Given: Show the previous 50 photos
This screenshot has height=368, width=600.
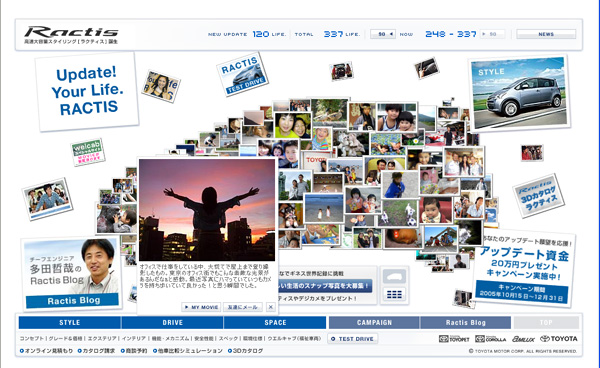Looking at the screenshot, I should (383, 34).
